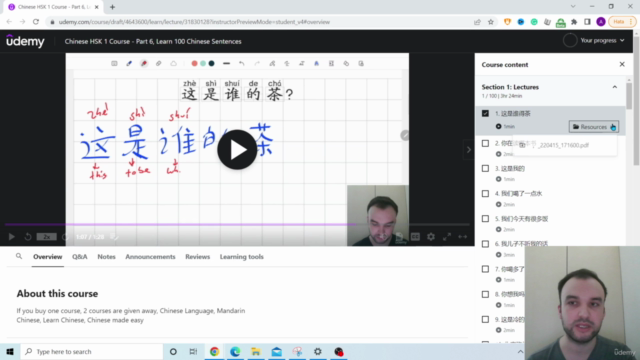The image size is (640, 360).
Task: Play the lecture video with center play button
Action: 237,150
